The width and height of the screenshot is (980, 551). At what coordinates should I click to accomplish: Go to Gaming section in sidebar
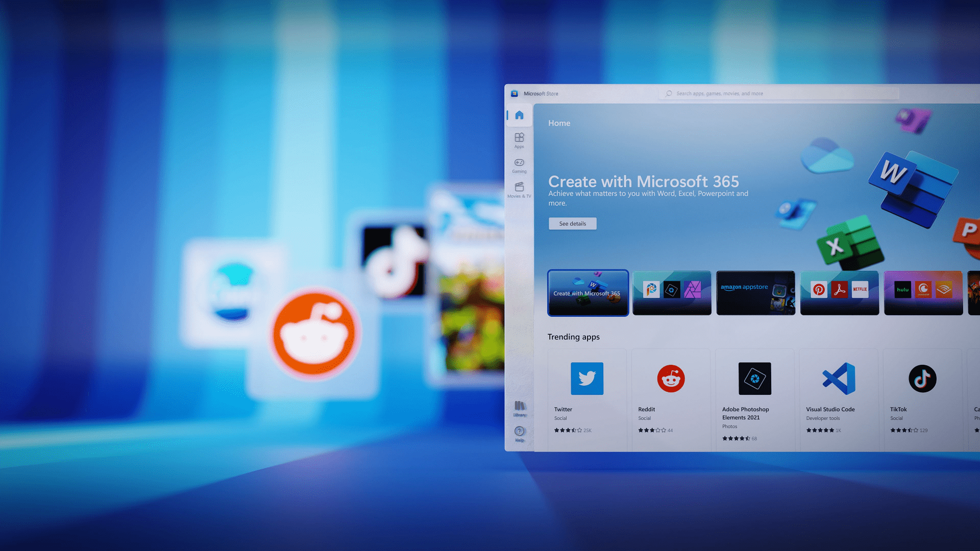tap(519, 165)
